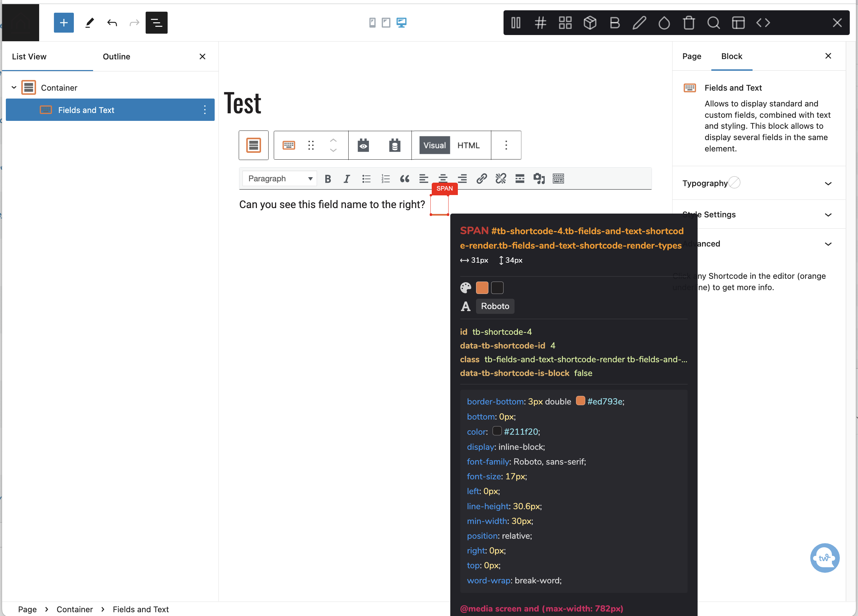
Task: Click the keyboard fields icon in editor toolbar
Action: click(558, 179)
